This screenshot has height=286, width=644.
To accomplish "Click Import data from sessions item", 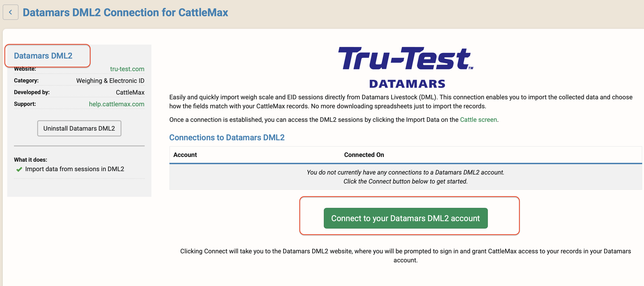I will [x=75, y=169].
